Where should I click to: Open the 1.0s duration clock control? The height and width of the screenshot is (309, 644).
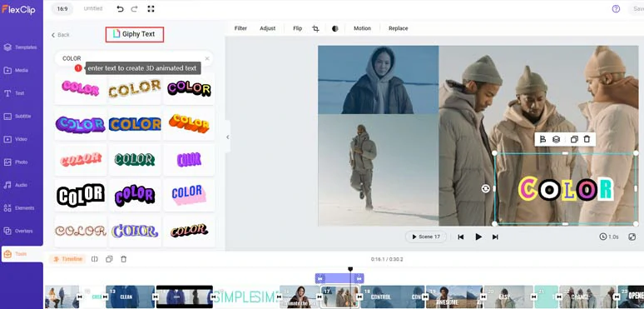point(609,237)
